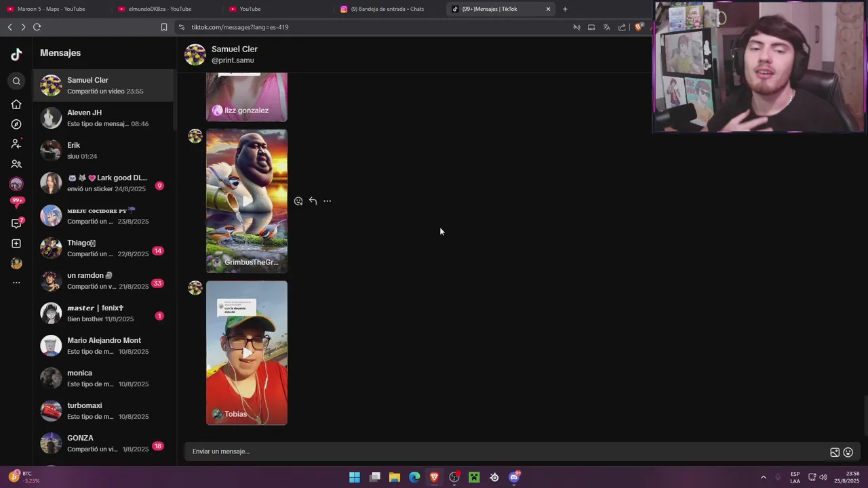Open the More three-dots sidebar menu
This screenshot has width=868, height=488.
click(16, 283)
